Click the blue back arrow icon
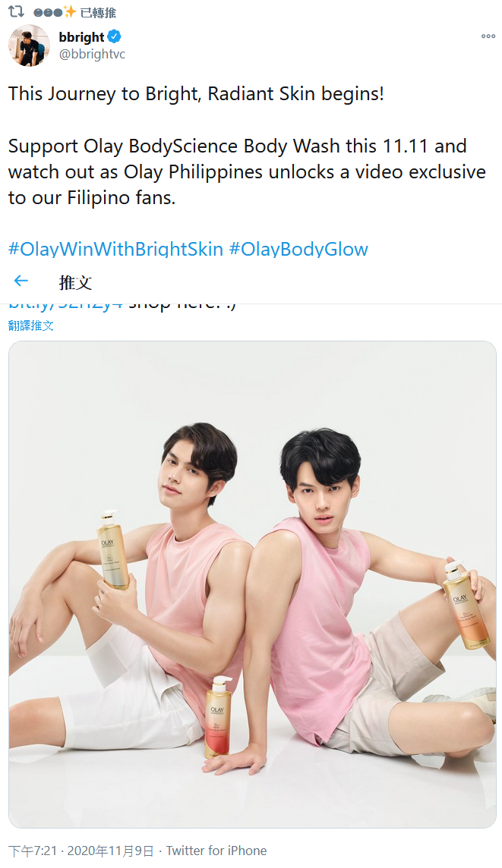Image resolution: width=502 pixels, height=868 pixels. tap(21, 281)
